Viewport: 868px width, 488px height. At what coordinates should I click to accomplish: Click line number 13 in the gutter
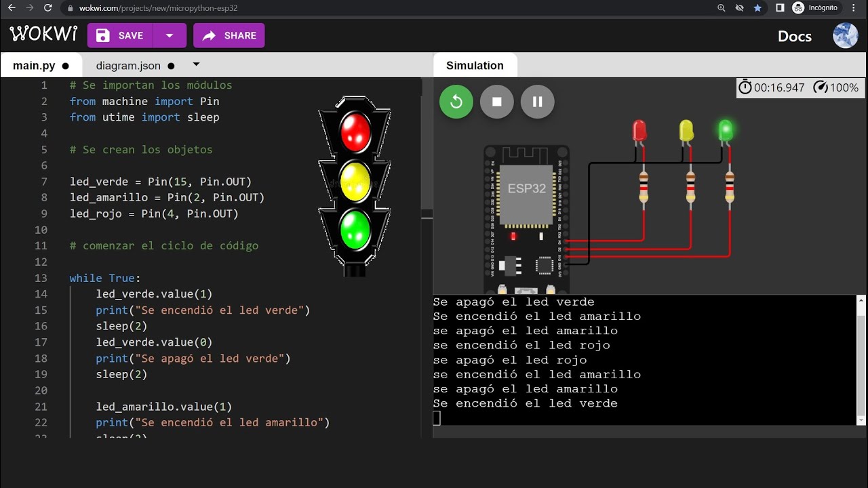pyautogui.click(x=41, y=278)
